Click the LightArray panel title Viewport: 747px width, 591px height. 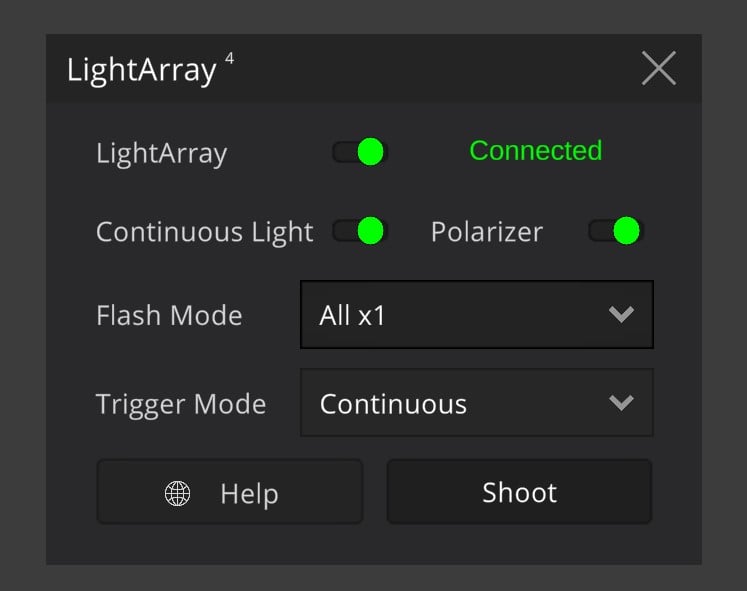[x=141, y=70]
